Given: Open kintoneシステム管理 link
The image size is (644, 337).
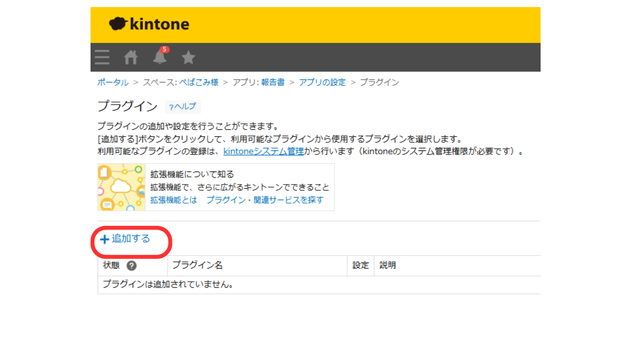Looking at the screenshot, I should pos(264,151).
